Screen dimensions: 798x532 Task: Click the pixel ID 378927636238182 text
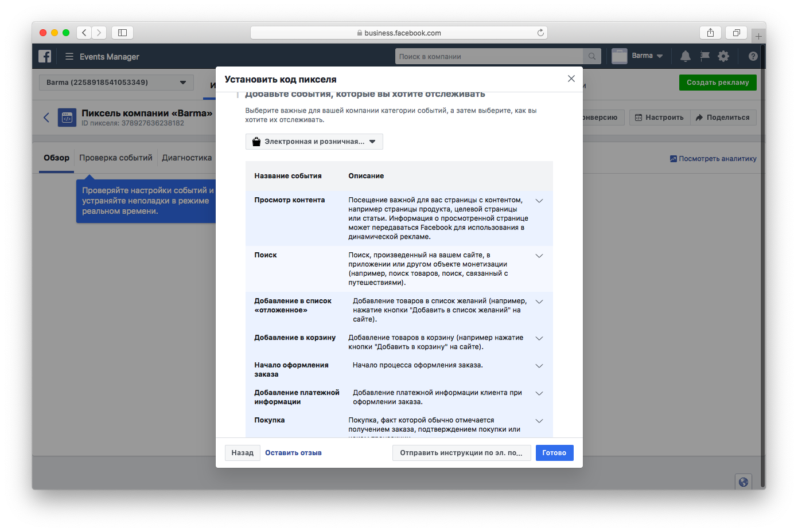(x=153, y=123)
